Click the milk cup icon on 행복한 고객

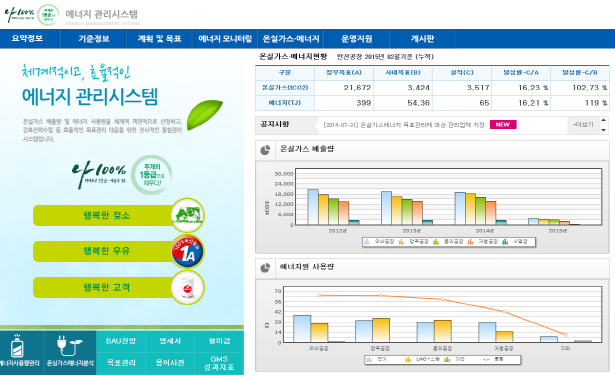pos(188,287)
